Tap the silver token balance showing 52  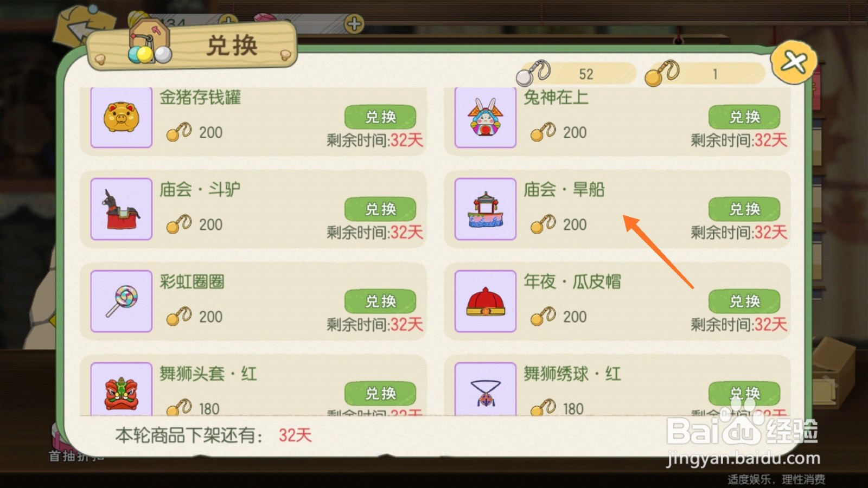[x=576, y=73]
